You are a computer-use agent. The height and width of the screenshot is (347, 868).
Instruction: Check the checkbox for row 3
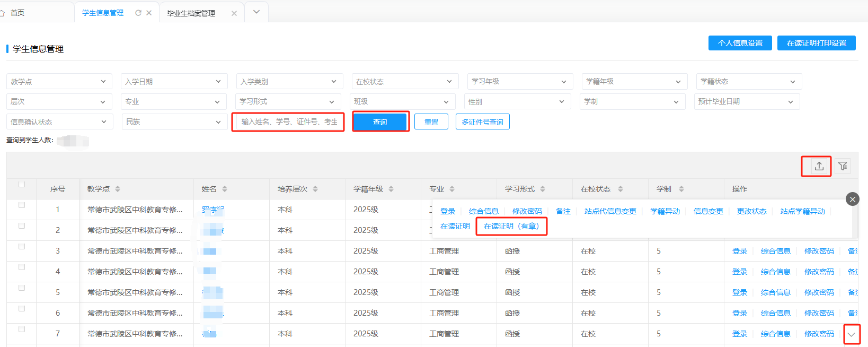(x=22, y=246)
